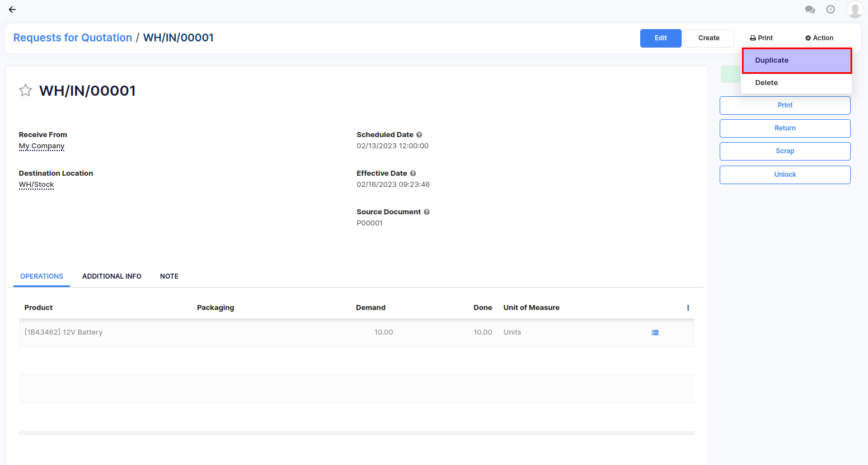
Task: Open column options kebab menu
Action: tap(688, 308)
